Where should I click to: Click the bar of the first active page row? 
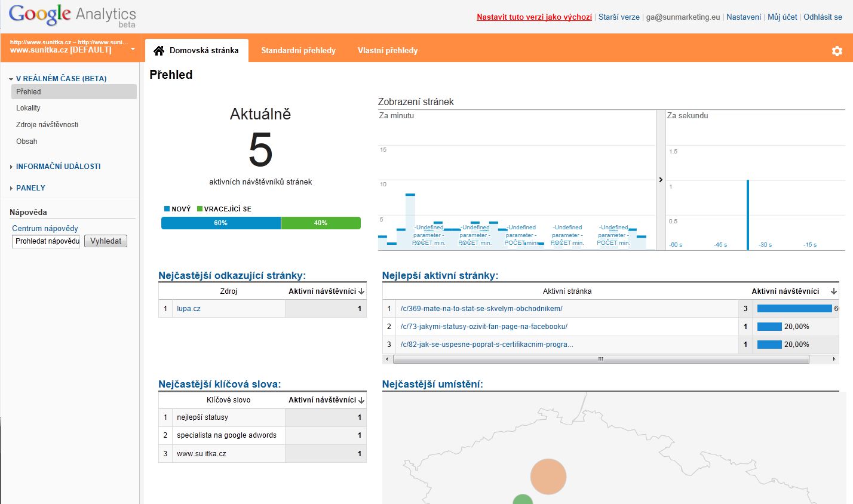pos(794,309)
